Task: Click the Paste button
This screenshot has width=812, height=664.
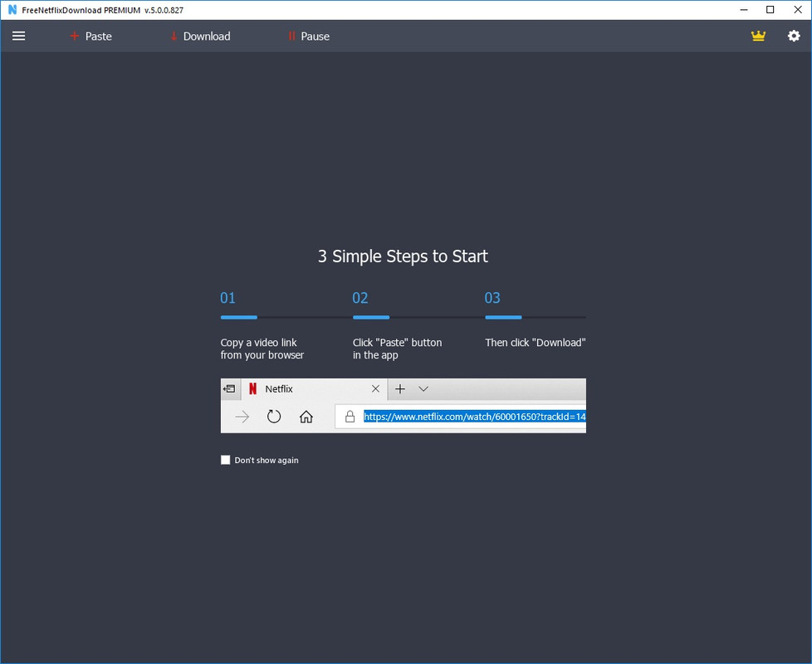Action: pos(90,37)
